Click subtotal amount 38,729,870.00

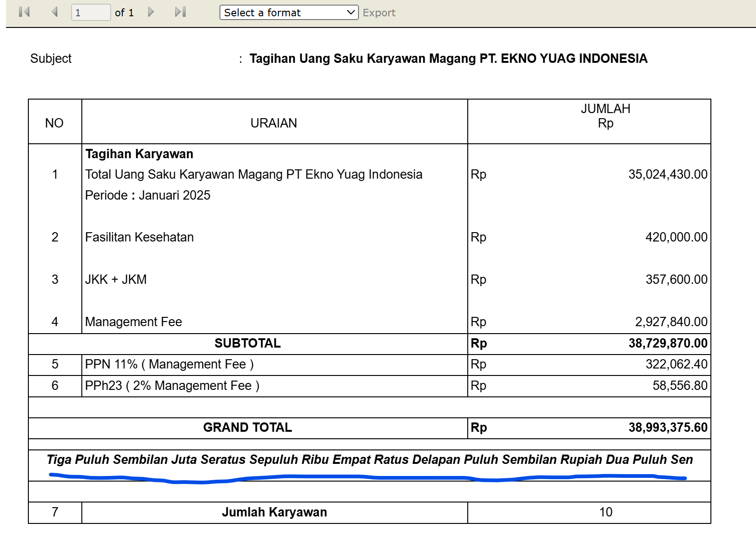pos(668,343)
